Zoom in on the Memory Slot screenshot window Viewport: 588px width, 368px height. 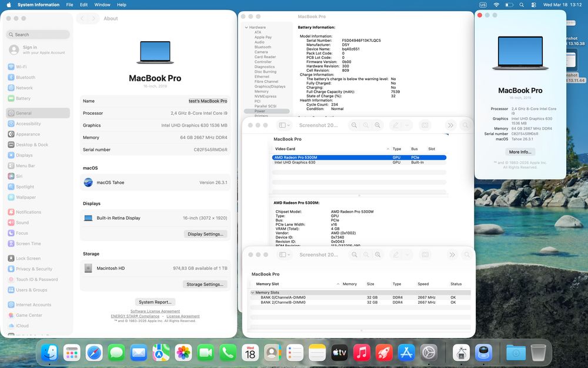click(x=378, y=254)
